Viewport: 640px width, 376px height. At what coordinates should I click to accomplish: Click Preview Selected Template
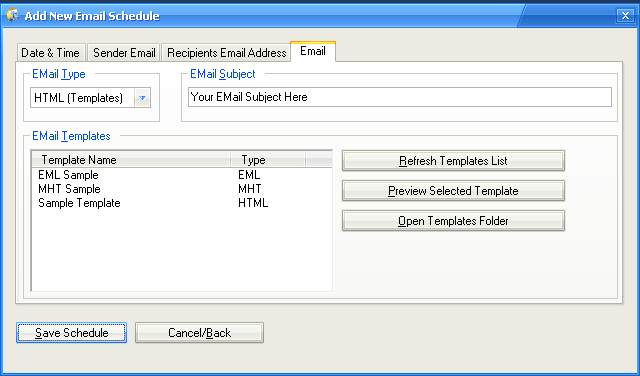(453, 191)
